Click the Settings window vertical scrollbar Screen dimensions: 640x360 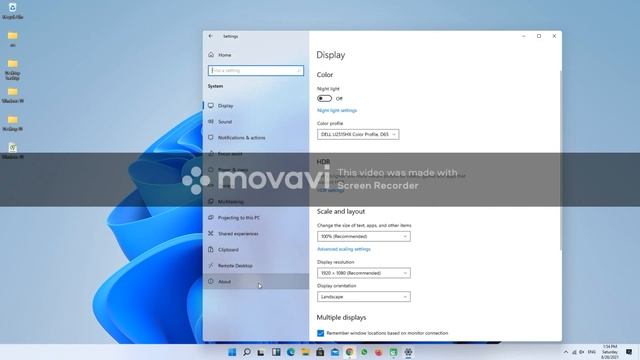[x=560, y=160]
